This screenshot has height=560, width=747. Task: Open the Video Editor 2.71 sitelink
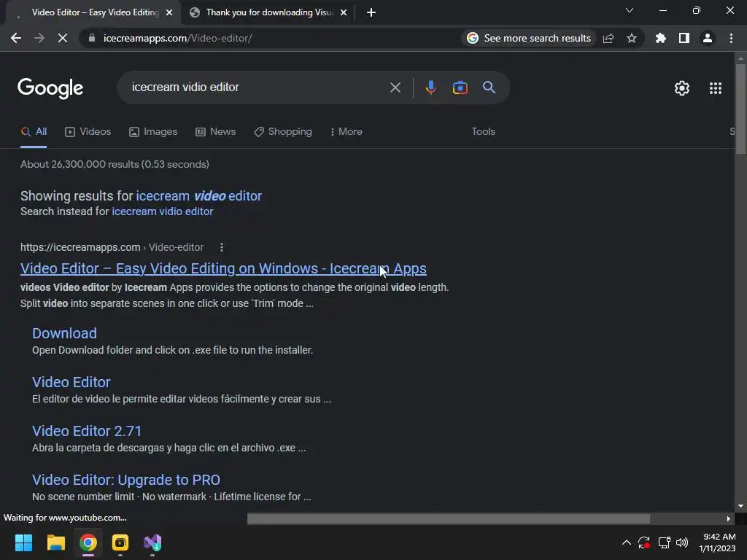click(x=87, y=431)
